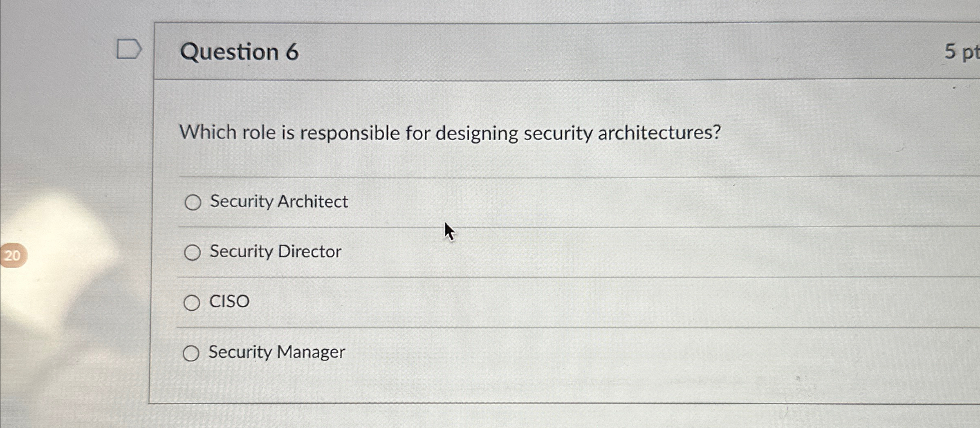Select the Security Director radio button
The height and width of the screenshot is (428, 980).
pos(192,252)
